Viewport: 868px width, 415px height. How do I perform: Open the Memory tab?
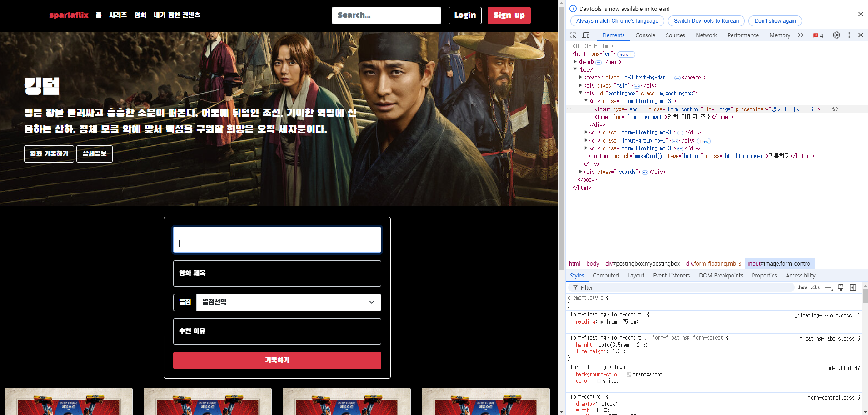point(780,35)
